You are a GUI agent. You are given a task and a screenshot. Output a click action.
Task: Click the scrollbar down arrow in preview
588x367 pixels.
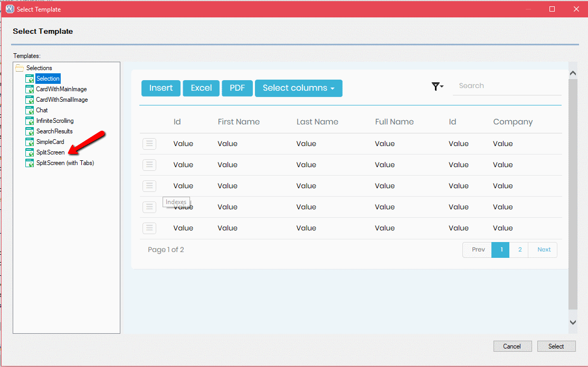point(573,322)
